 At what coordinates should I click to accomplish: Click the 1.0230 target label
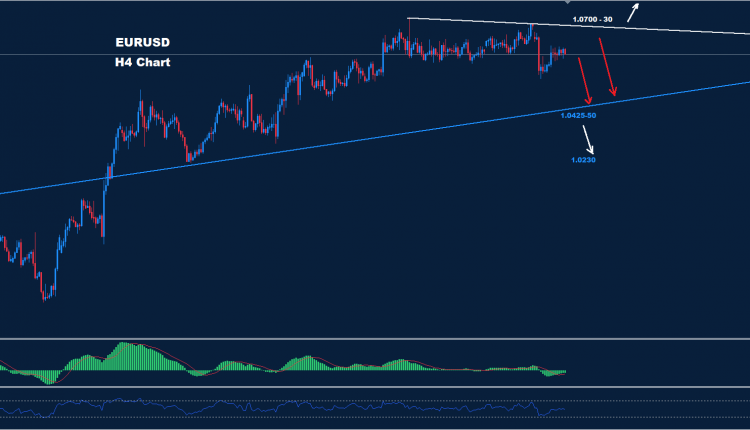point(583,160)
